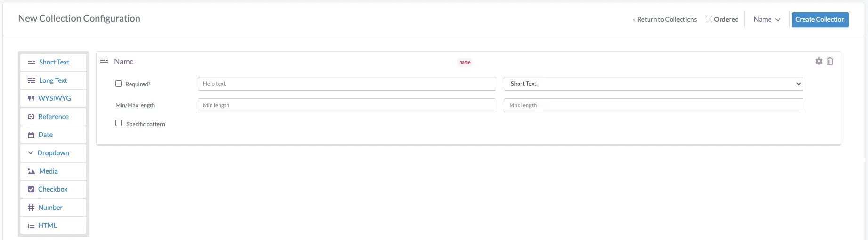Click the drag handle beside Name field
This screenshot has height=240, width=868.
pos(104,62)
